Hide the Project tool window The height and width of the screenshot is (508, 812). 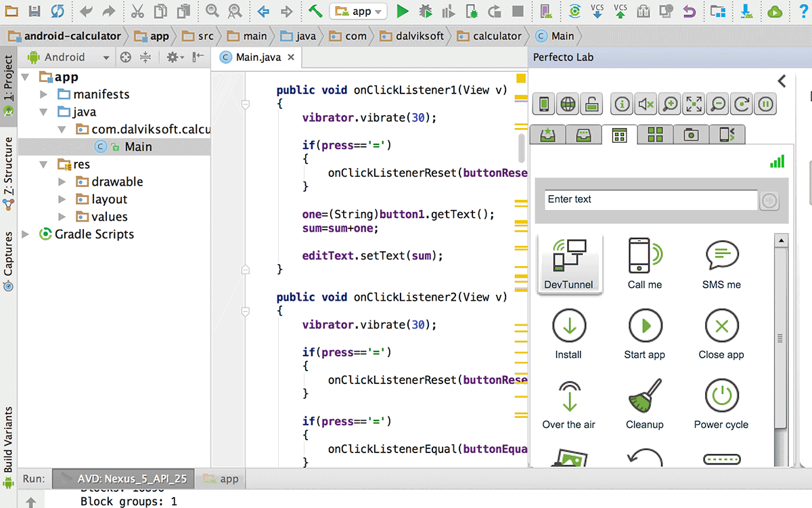click(198, 57)
